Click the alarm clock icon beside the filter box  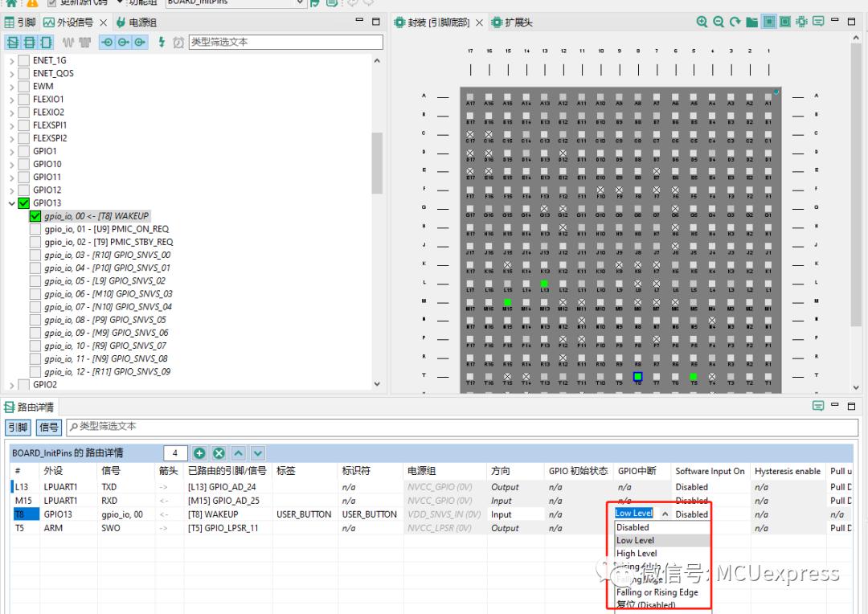(x=178, y=42)
